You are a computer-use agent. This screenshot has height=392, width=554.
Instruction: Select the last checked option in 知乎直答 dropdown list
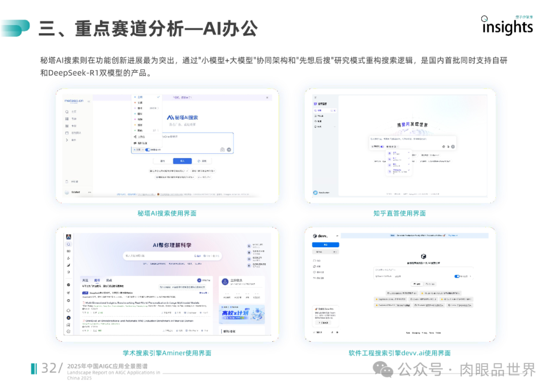[399, 171]
